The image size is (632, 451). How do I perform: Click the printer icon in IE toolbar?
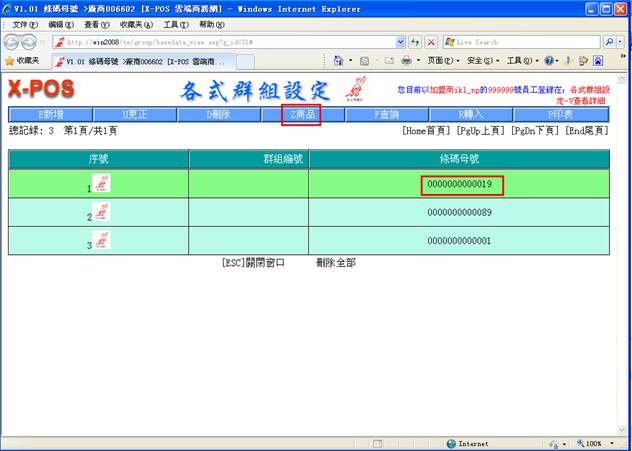(406, 61)
